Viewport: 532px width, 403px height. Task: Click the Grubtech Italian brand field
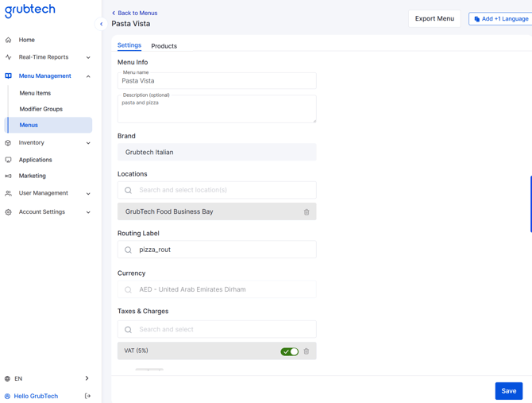pos(217,152)
